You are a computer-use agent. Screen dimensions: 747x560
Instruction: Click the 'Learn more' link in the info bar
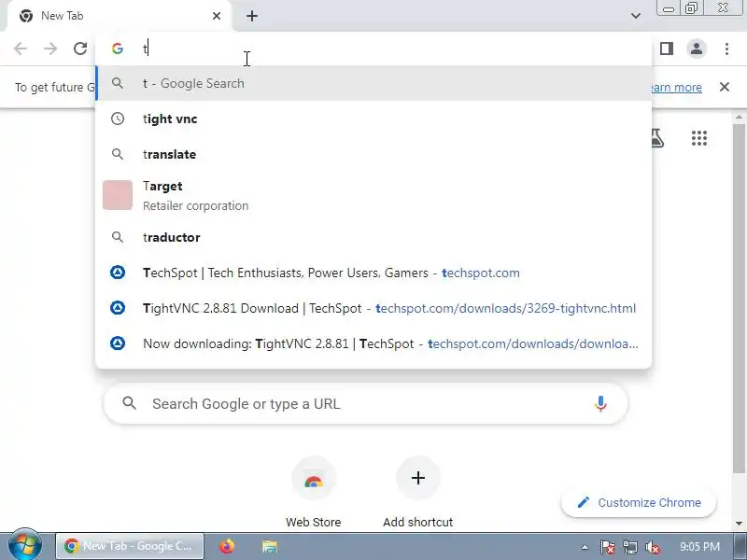click(676, 87)
